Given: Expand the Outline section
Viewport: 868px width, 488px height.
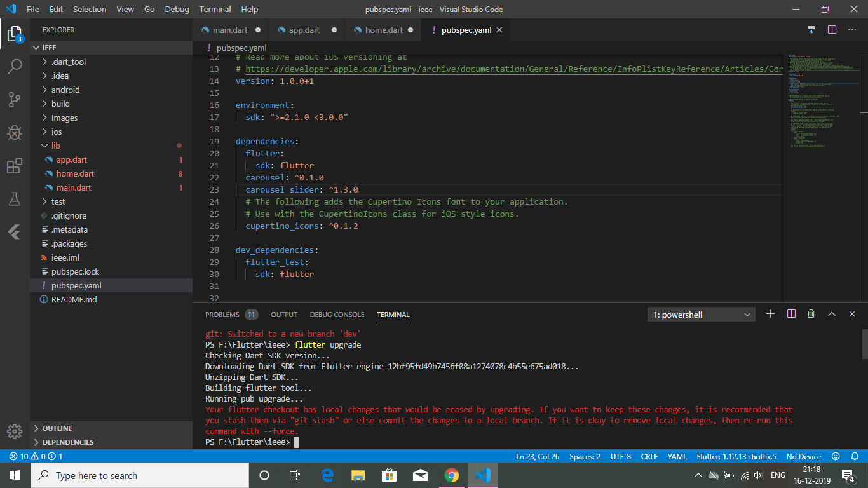Looking at the screenshot, I should tap(57, 428).
